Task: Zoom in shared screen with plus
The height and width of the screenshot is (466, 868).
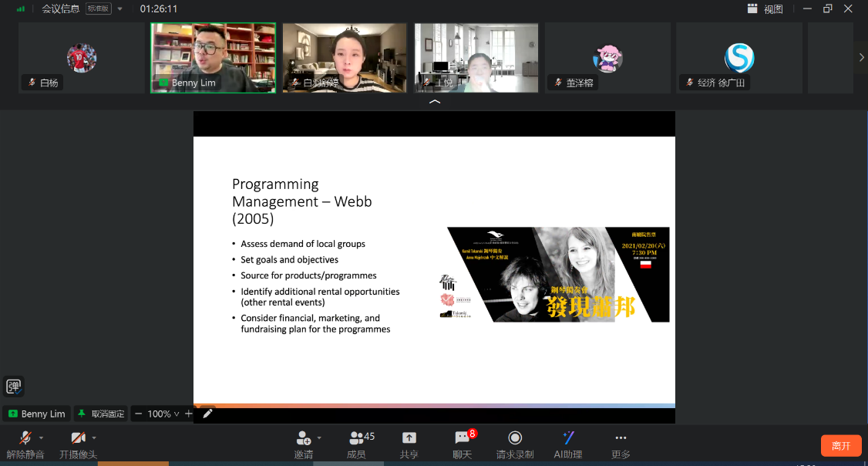Action: tap(189, 414)
